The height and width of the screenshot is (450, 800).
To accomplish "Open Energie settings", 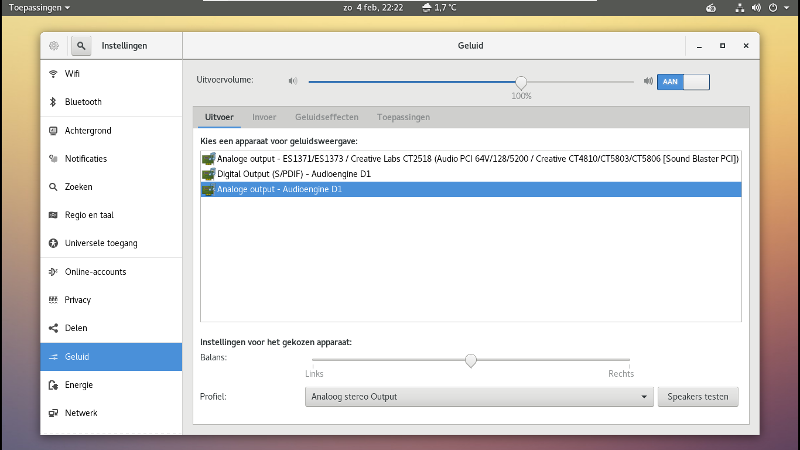I will click(x=111, y=385).
